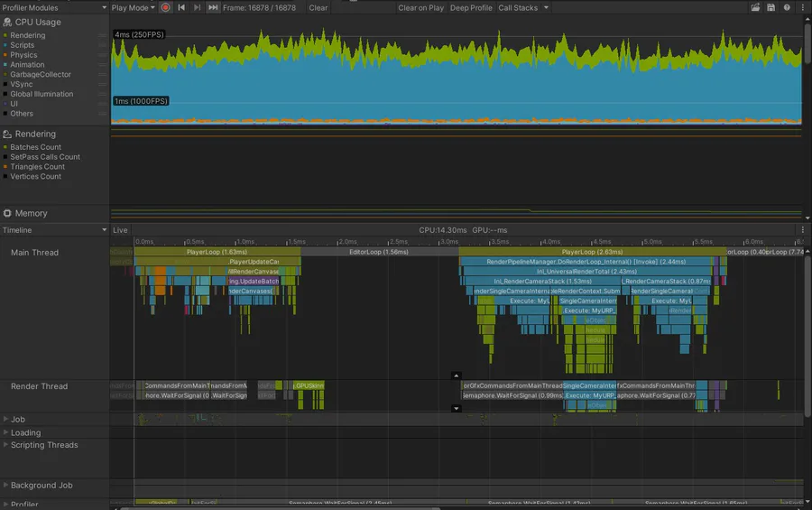Open the Timeline panel three-dot options menu
The width and height of the screenshot is (812, 510).
click(x=803, y=229)
